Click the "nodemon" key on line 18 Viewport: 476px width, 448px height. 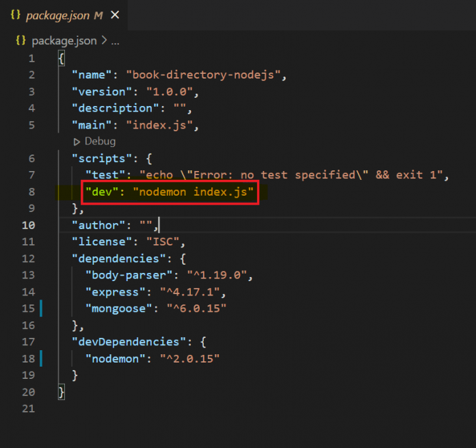tap(116, 359)
